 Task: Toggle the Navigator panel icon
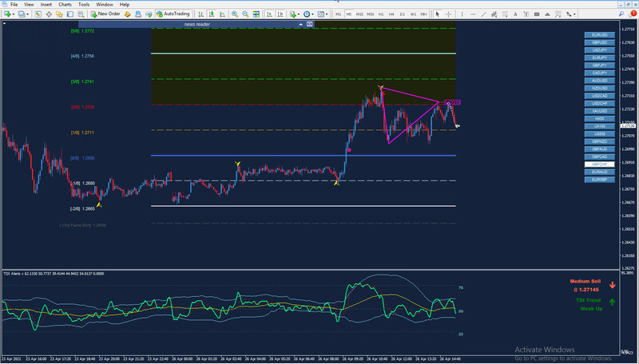coord(59,14)
